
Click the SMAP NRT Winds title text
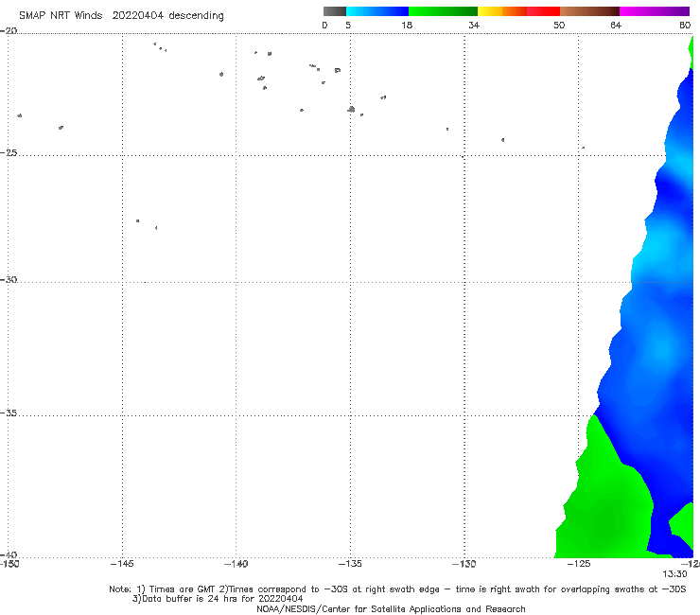(x=61, y=15)
